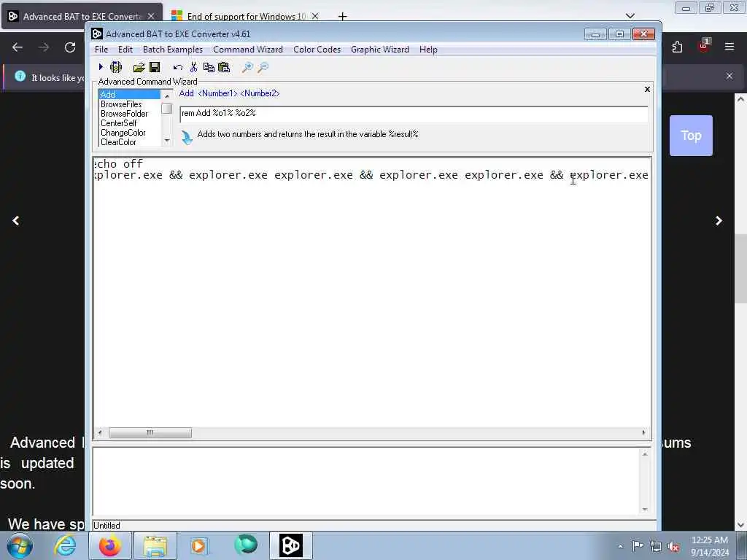Copy selection using the copy icon
The image size is (747, 560).
coord(209,67)
